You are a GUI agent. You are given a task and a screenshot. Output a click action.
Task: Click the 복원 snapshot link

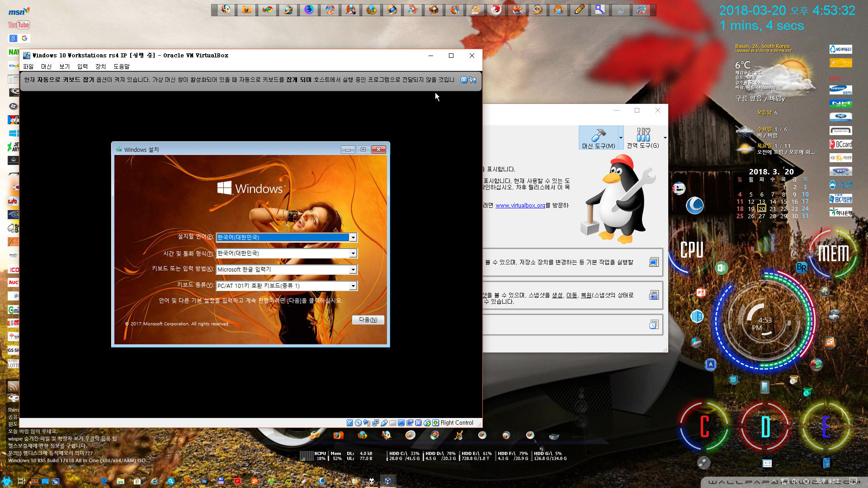coord(586,295)
